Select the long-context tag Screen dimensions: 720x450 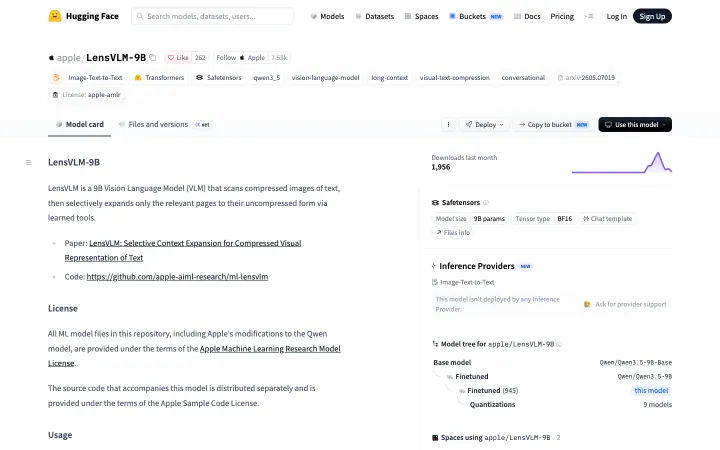click(389, 78)
